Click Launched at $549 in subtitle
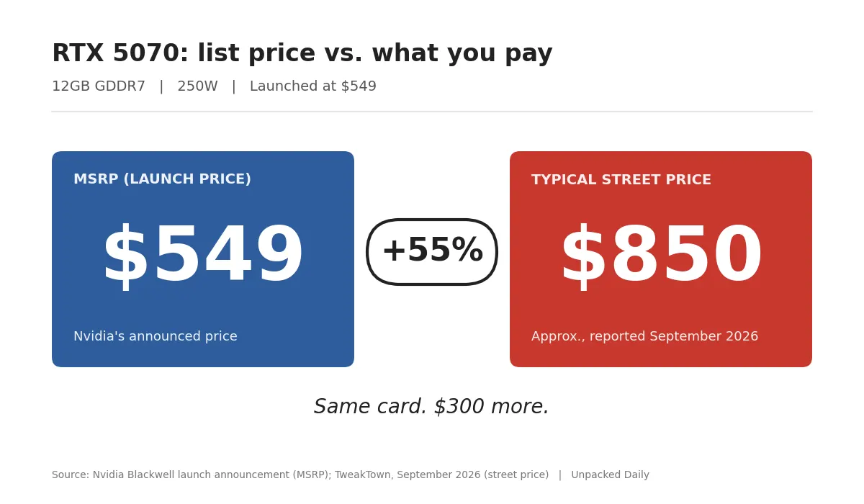This screenshot has height=504, width=864. tap(313, 86)
